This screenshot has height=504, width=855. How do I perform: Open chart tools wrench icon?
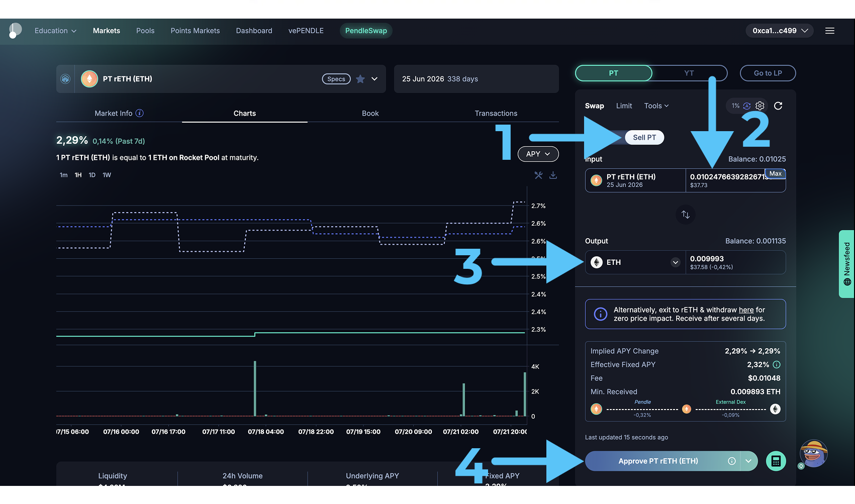point(538,175)
